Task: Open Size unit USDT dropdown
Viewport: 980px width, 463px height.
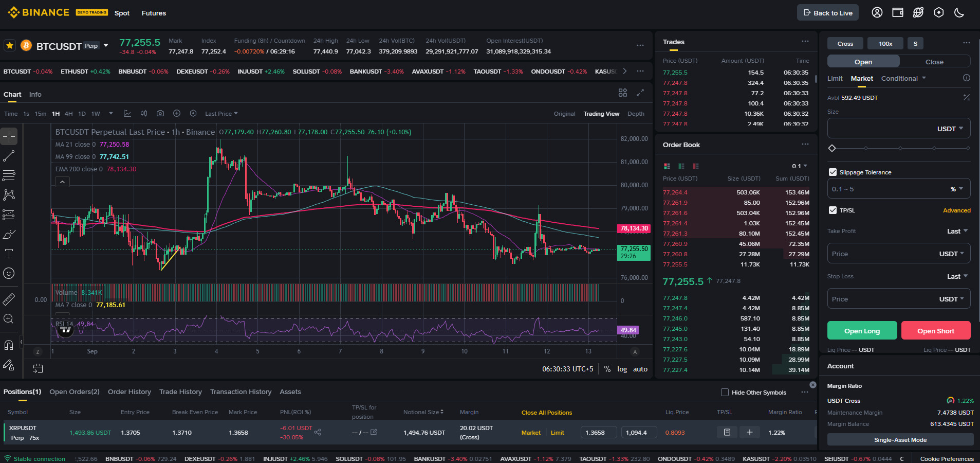Action: pos(950,129)
